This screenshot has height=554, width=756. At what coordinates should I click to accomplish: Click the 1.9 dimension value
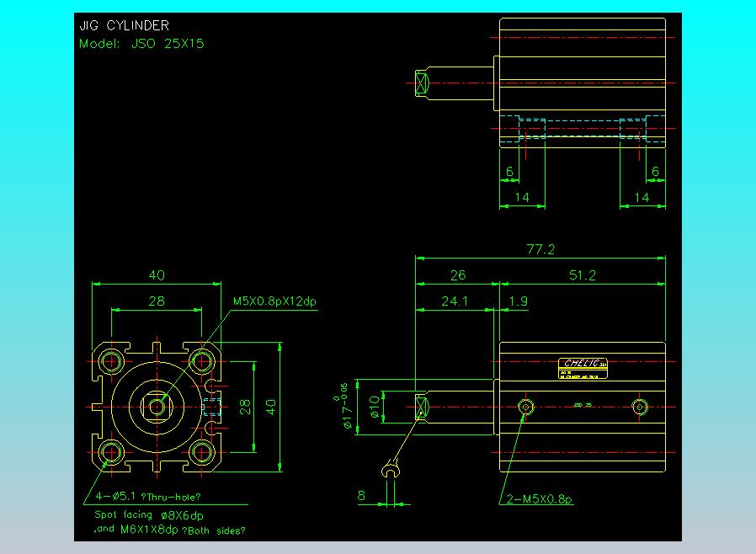click(x=519, y=301)
